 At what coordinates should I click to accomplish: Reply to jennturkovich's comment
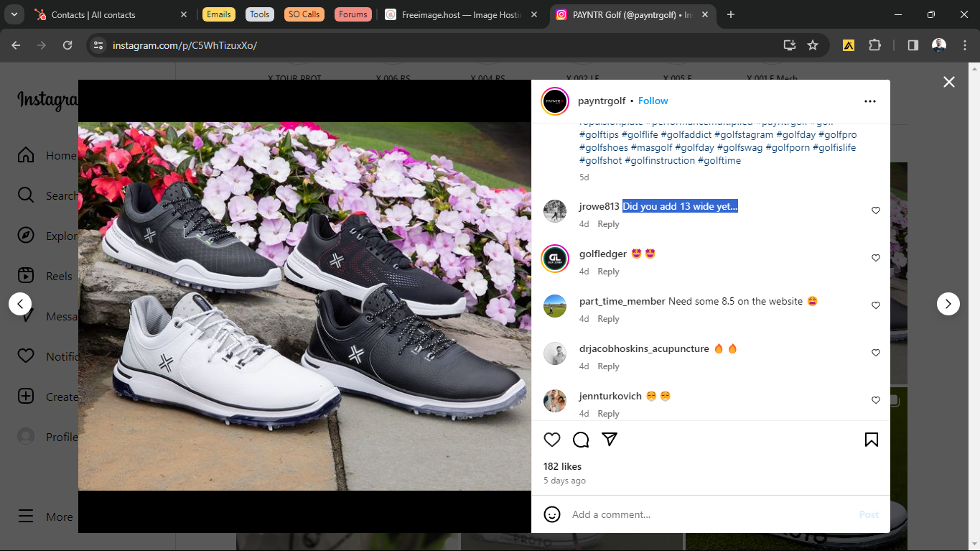click(x=608, y=414)
